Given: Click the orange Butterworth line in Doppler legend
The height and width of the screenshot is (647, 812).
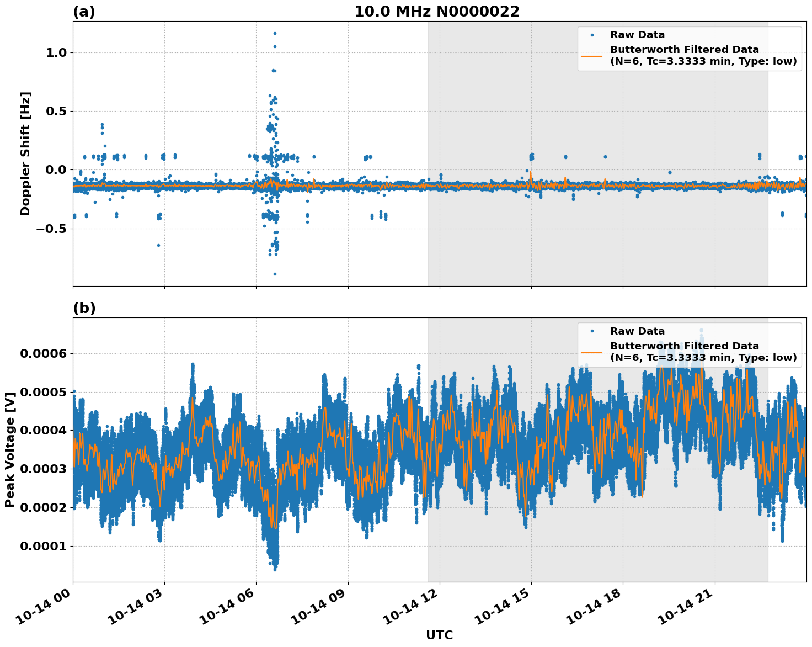Looking at the screenshot, I should click(x=592, y=56).
